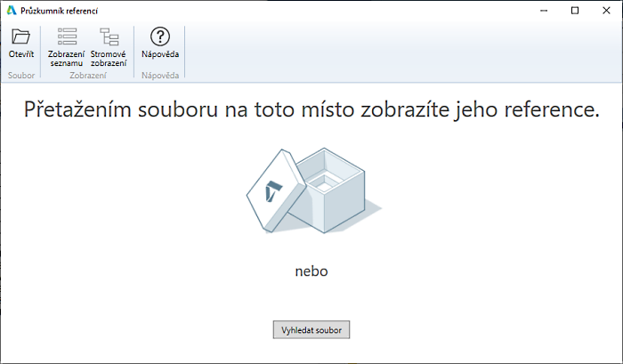Click the Přetažením souboru heading text
This screenshot has height=364, width=623.
[x=311, y=111]
